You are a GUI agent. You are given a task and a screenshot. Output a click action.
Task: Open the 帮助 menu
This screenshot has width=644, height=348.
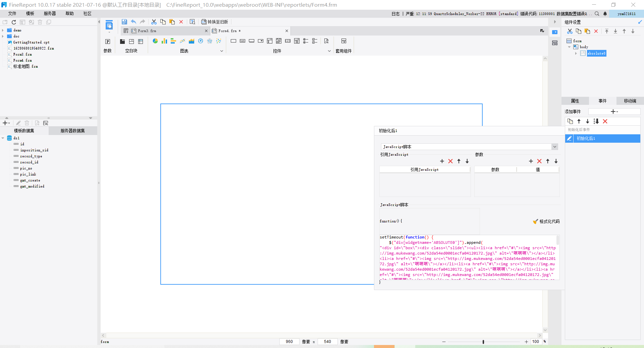coord(69,13)
